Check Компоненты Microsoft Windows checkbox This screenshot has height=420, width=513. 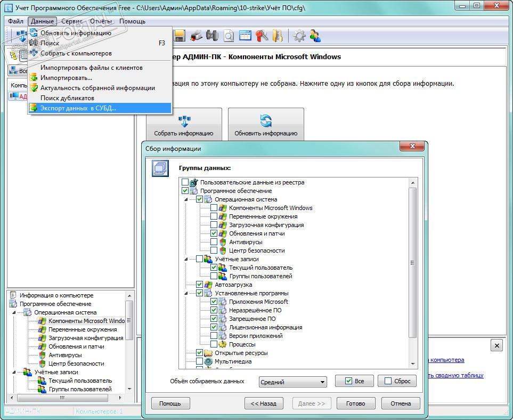pyautogui.click(x=214, y=207)
